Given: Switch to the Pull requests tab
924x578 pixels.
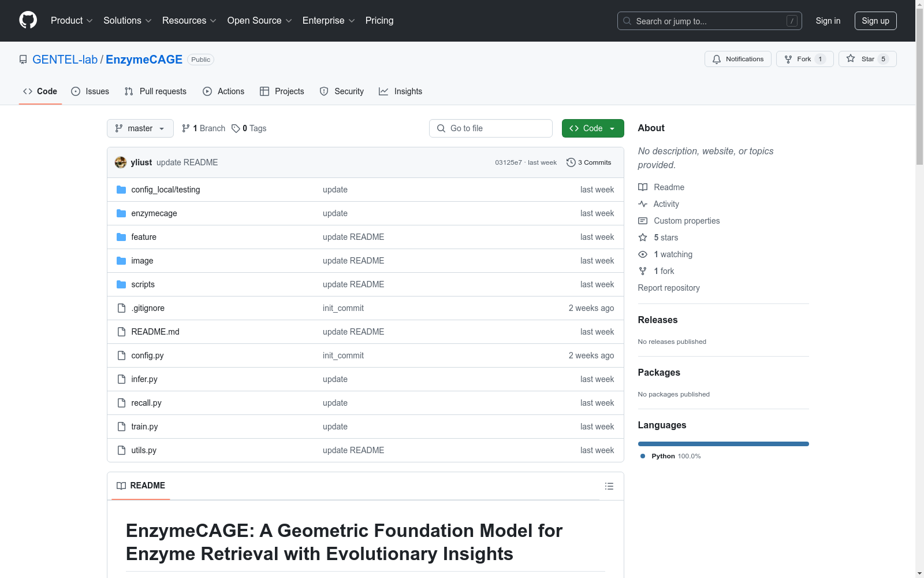Looking at the screenshot, I should (155, 91).
